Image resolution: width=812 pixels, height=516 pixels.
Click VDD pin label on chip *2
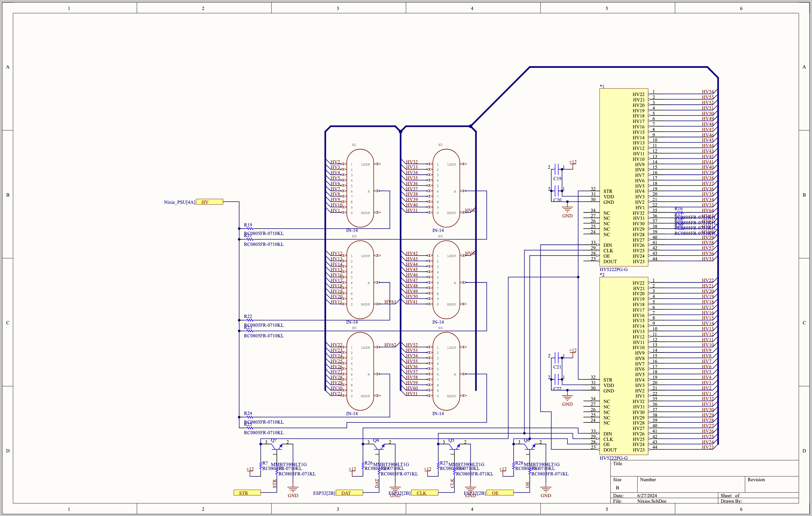609,385
